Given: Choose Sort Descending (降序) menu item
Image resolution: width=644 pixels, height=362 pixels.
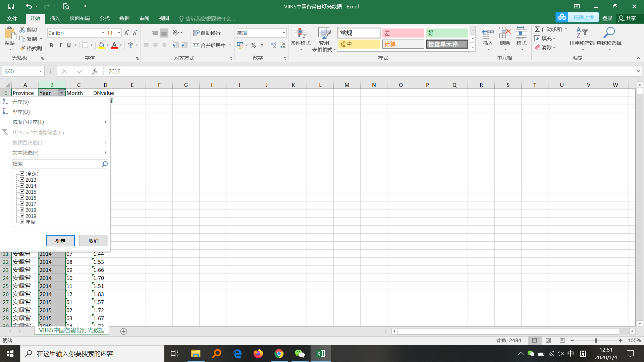Looking at the screenshot, I should pos(21,112).
